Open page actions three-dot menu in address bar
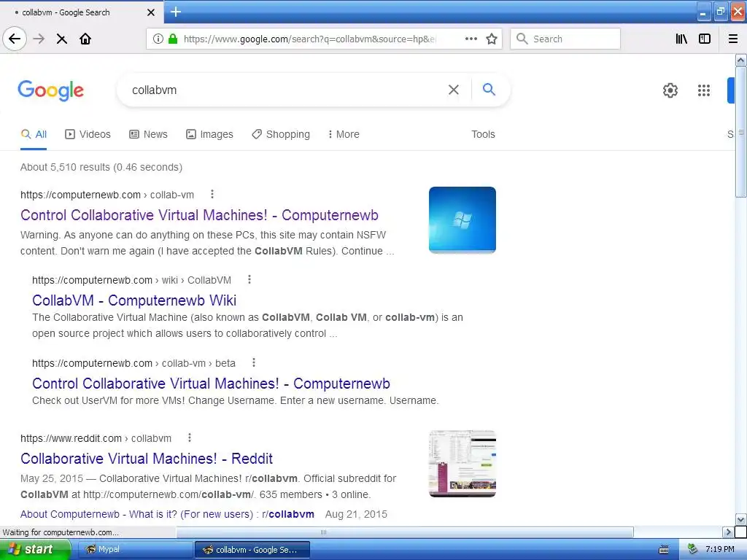The height and width of the screenshot is (560, 747). tap(471, 39)
